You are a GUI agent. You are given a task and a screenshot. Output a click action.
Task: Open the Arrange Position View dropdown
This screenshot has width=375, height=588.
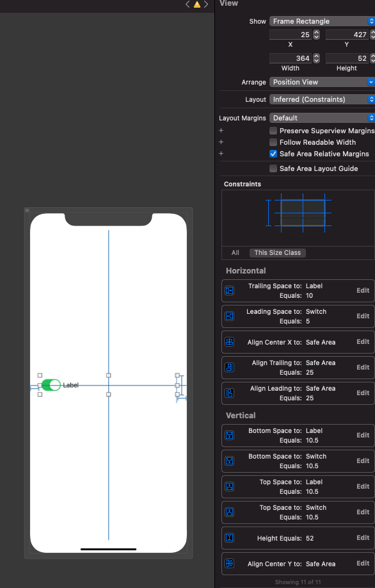tap(322, 82)
